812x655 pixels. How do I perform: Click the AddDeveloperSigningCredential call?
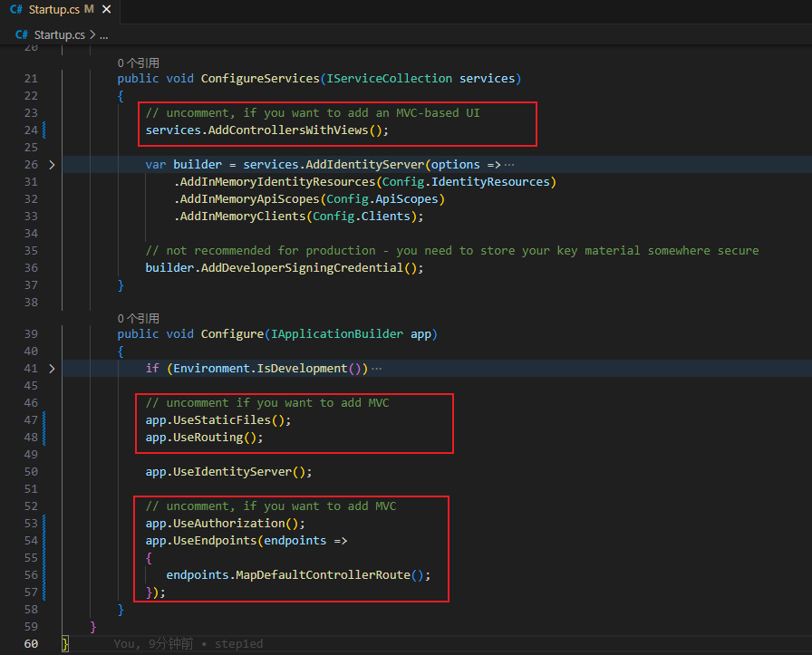coord(302,267)
